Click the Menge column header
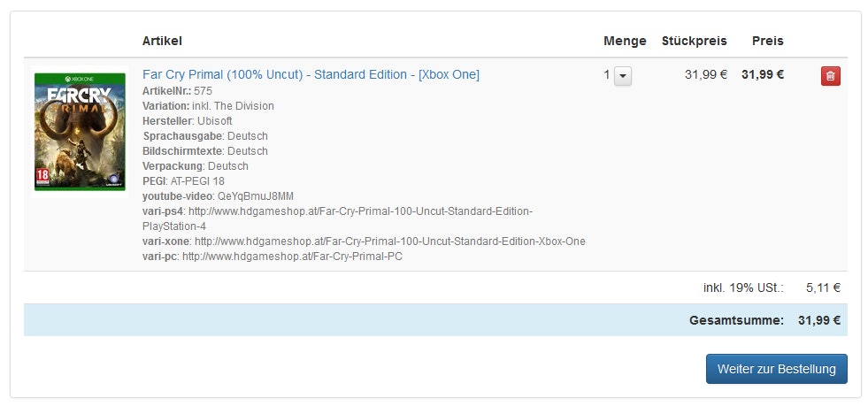Image resolution: width=868 pixels, height=406 pixels. pyautogui.click(x=625, y=41)
